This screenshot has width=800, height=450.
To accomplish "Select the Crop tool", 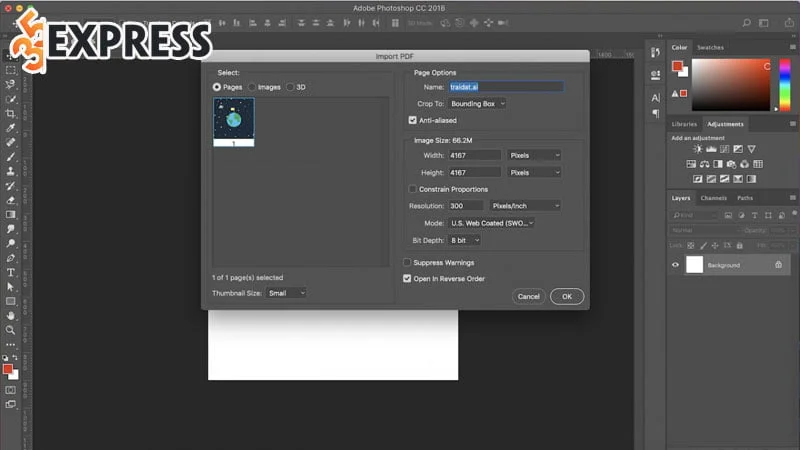I will pyautogui.click(x=10, y=113).
